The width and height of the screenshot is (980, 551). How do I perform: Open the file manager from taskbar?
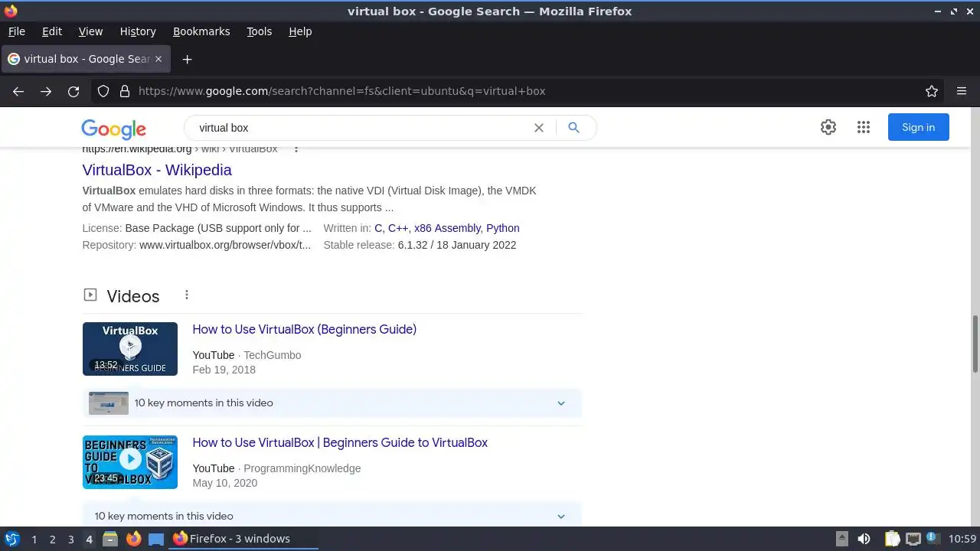point(110,539)
